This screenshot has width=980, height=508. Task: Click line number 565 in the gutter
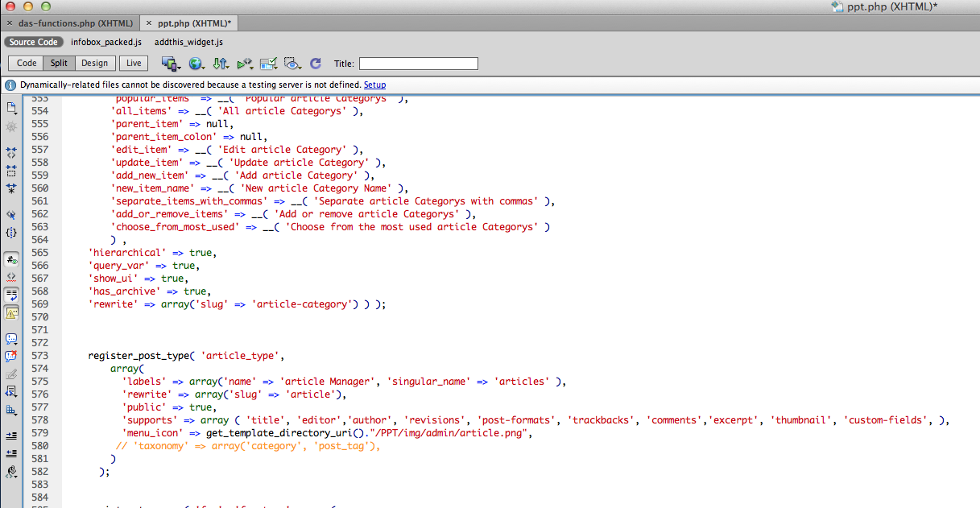point(39,253)
